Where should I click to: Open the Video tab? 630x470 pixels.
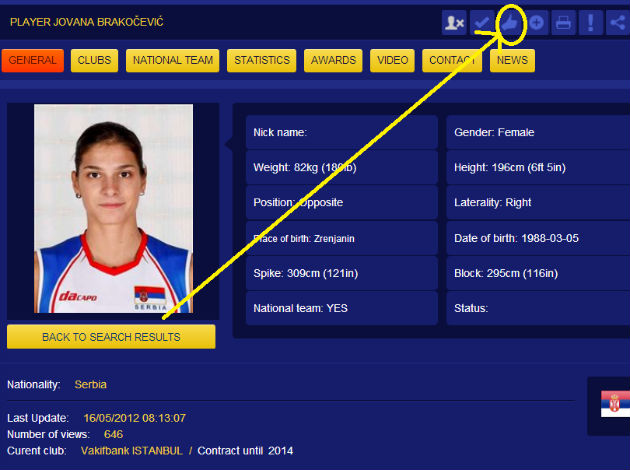point(392,60)
